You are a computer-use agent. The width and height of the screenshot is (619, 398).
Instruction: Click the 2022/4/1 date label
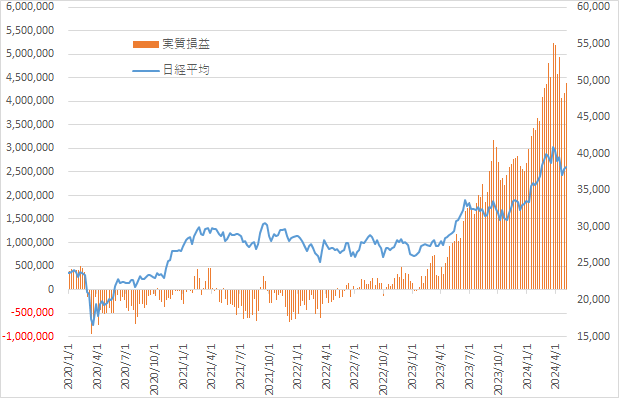(326, 366)
